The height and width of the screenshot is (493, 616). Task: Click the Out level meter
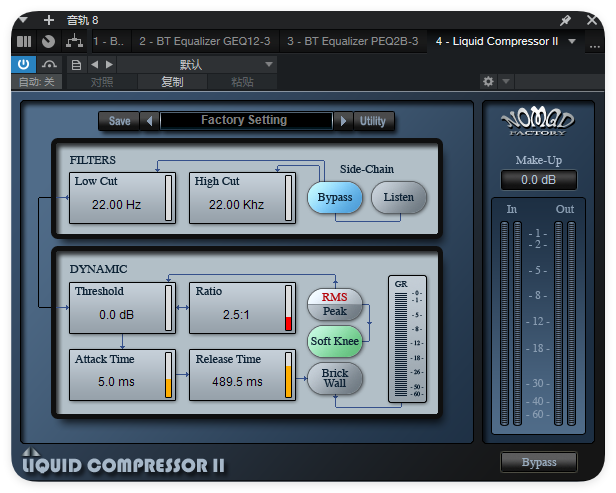click(565, 323)
